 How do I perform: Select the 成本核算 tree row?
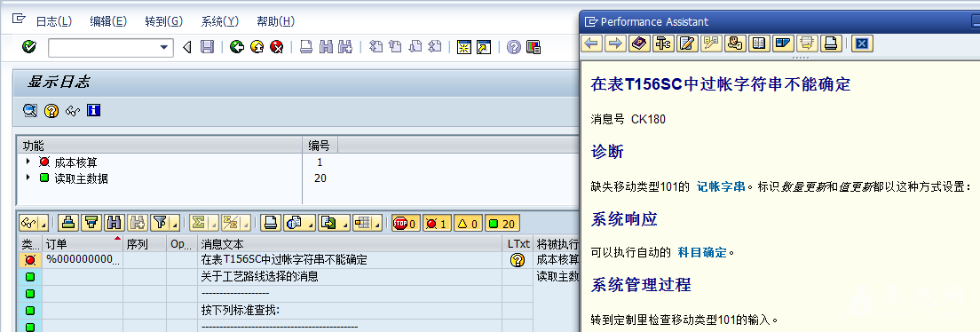[x=298, y=162]
